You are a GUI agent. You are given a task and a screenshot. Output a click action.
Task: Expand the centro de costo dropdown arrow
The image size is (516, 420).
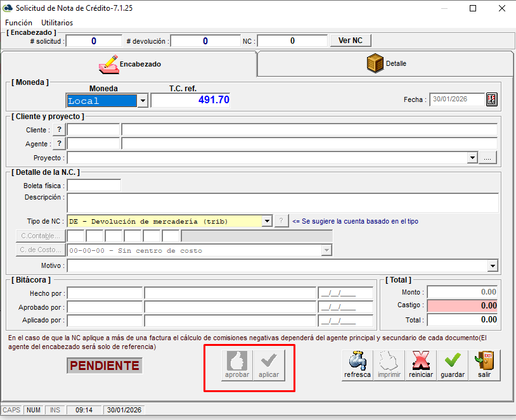tap(326, 250)
